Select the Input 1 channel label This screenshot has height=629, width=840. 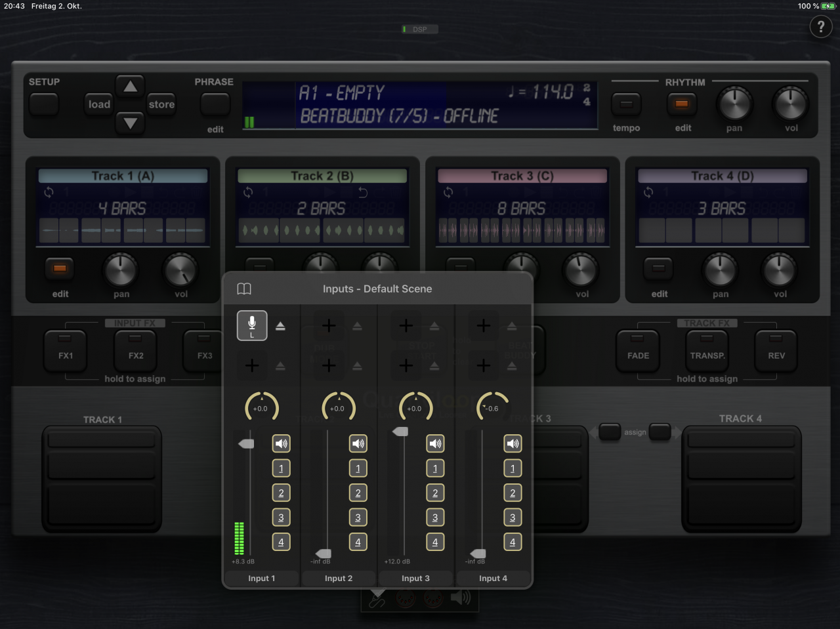point(261,578)
